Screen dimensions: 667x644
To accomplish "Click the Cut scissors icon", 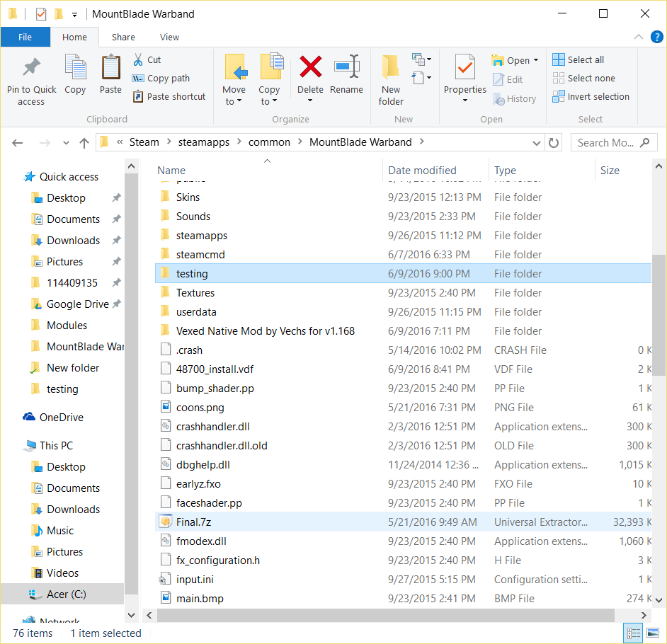I will [138, 59].
